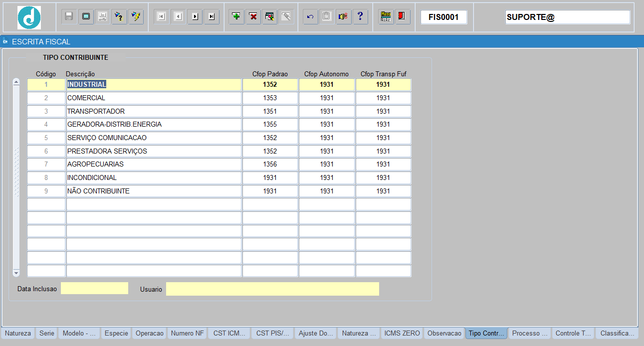The image size is (644, 346).
Task: Click the scroll up arrow of record list
Action: pos(16,82)
